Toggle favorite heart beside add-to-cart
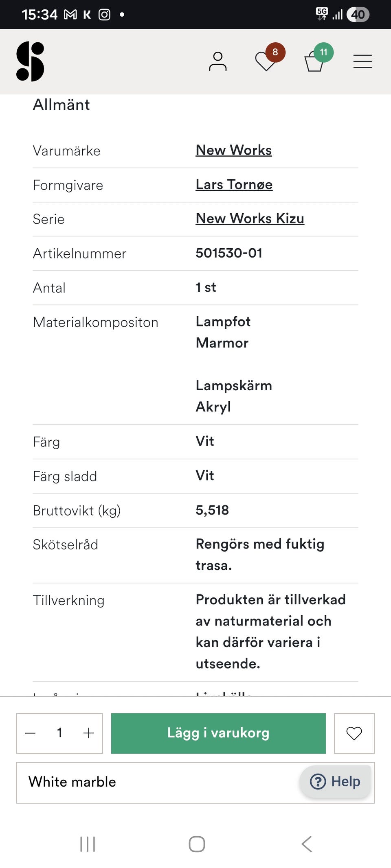The width and height of the screenshot is (391, 868). [x=354, y=733]
